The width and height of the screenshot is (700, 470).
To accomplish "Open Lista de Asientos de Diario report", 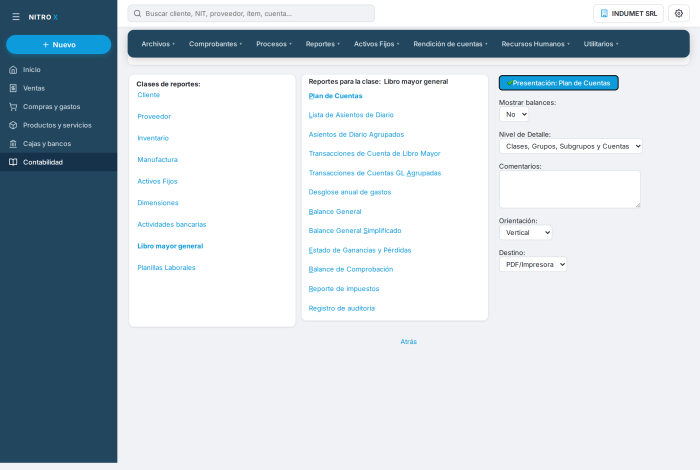I will (351, 115).
